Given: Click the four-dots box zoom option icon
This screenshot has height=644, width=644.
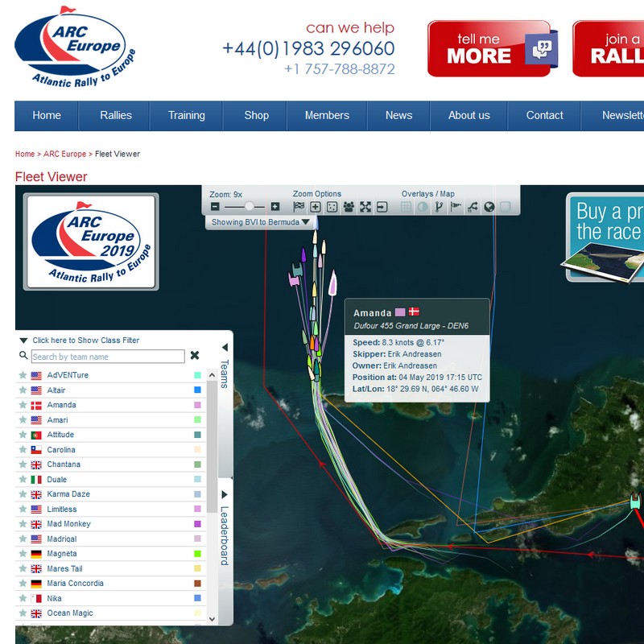Looking at the screenshot, I should click(x=332, y=207).
